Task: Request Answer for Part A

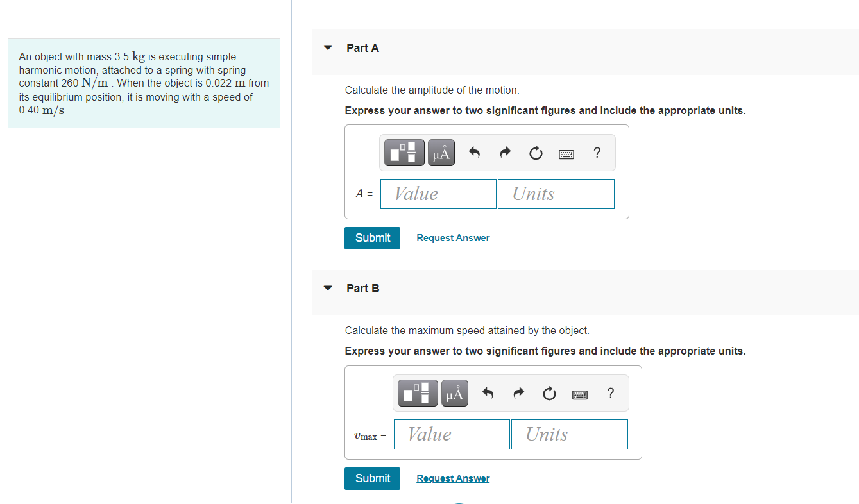Action: tap(453, 238)
